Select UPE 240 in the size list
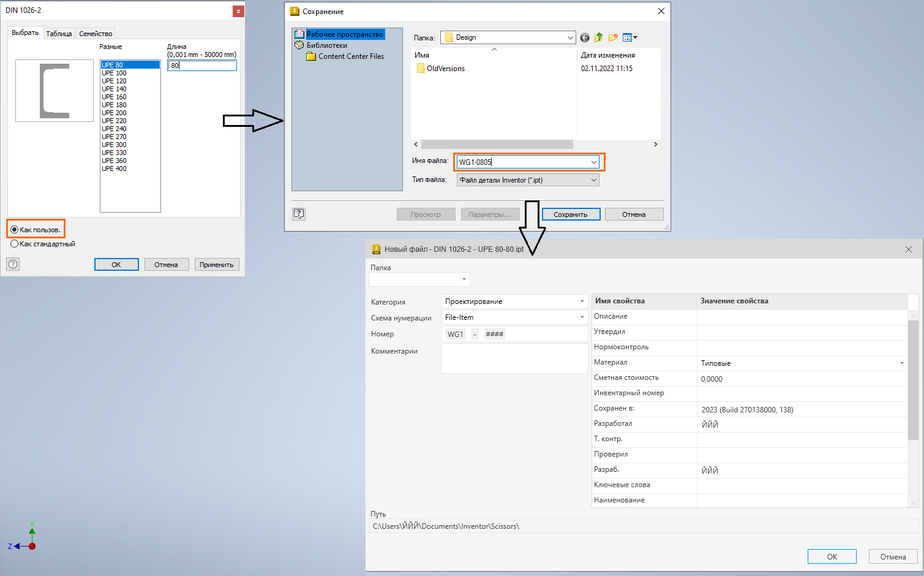Image resolution: width=924 pixels, height=576 pixels. click(x=130, y=129)
